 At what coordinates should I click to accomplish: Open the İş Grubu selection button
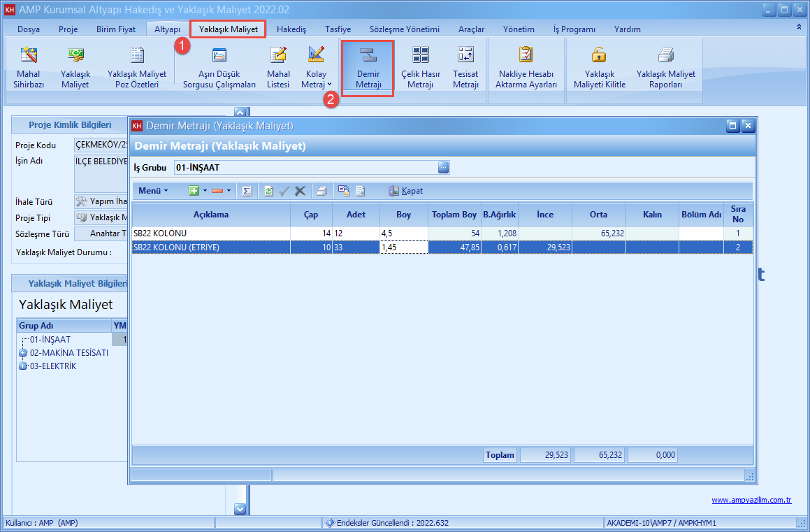tap(443, 168)
